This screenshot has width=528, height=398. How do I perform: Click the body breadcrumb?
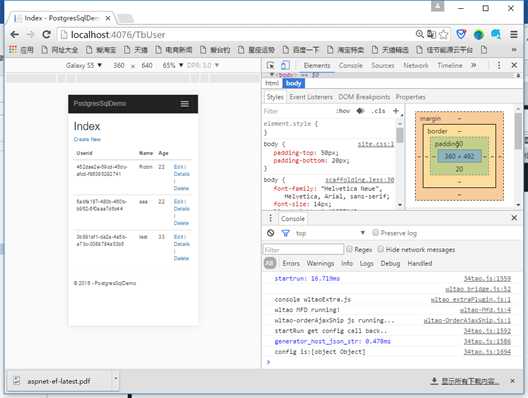tap(294, 83)
